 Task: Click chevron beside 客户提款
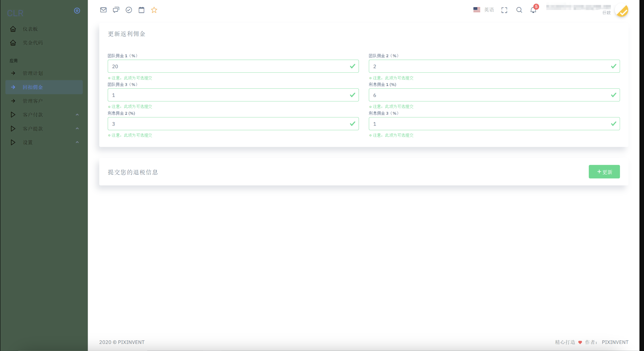pyautogui.click(x=77, y=128)
